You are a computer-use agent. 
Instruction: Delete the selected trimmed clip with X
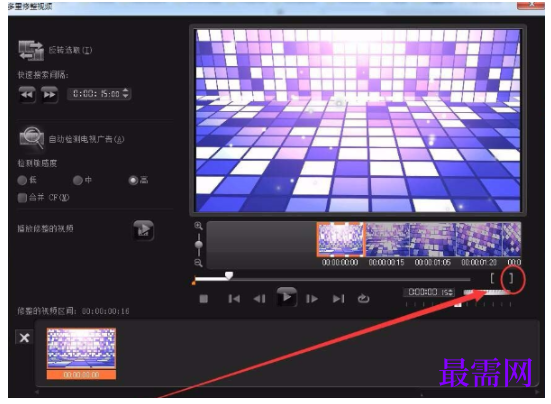(x=24, y=338)
